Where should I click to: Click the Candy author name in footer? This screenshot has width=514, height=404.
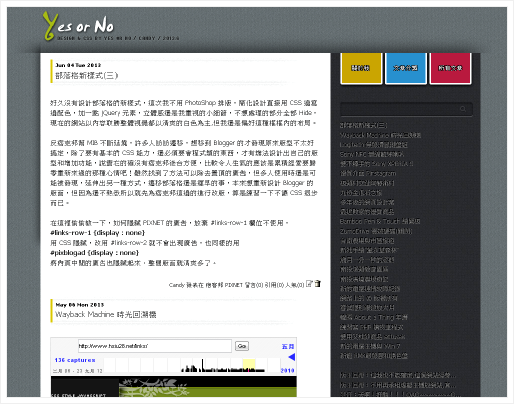[x=177, y=285]
